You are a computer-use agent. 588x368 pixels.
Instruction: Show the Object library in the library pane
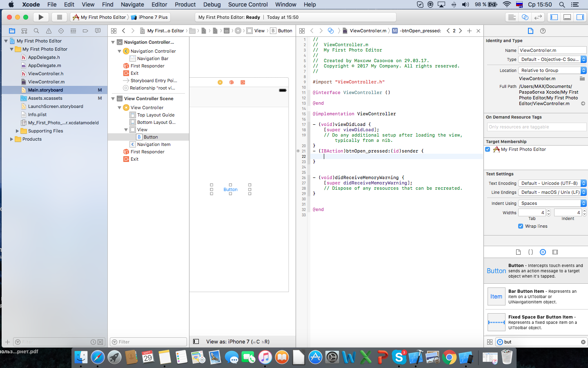543,252
